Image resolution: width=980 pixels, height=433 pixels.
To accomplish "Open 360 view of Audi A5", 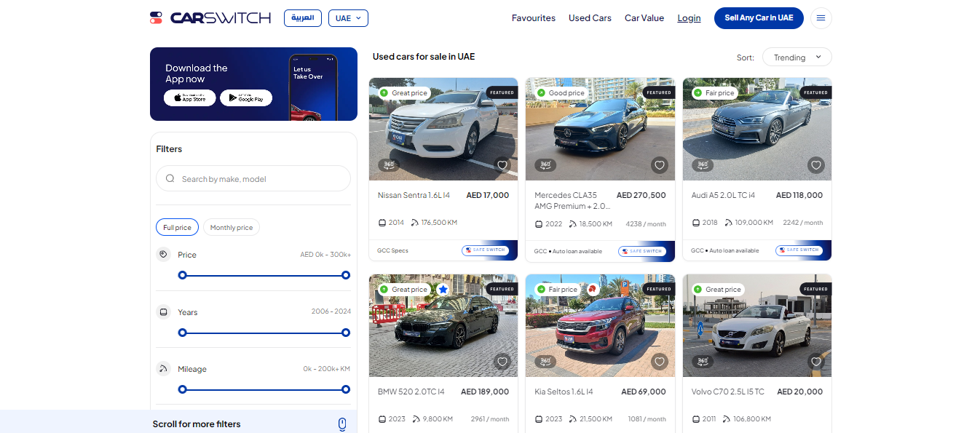I will coord(702,165).
